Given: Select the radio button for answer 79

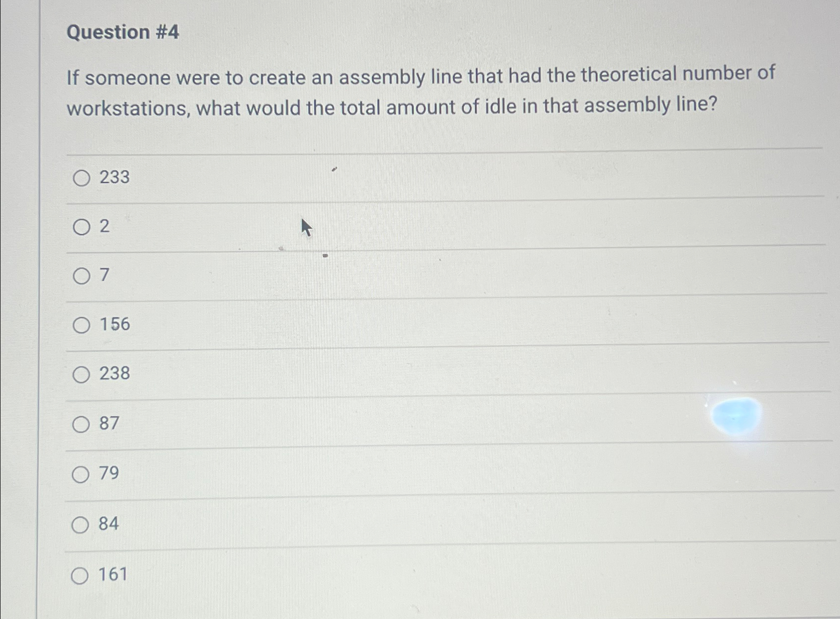Looking at the screenshot, I should tap(80, 474).
